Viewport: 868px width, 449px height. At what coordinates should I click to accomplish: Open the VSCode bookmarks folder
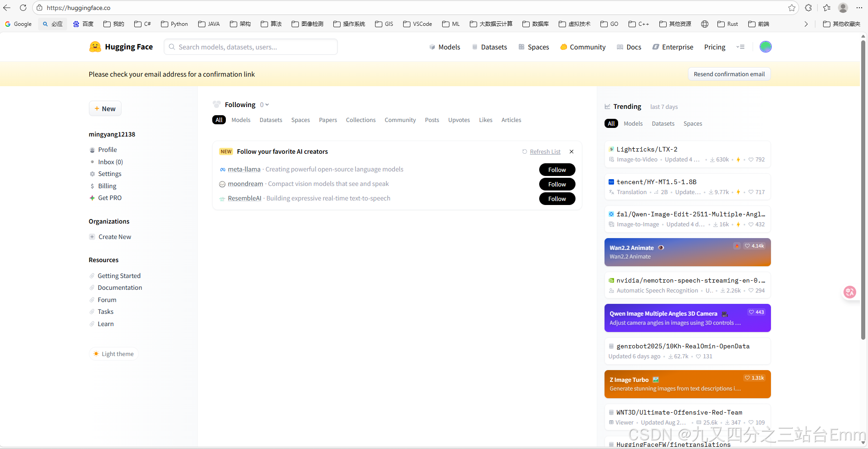418,24
